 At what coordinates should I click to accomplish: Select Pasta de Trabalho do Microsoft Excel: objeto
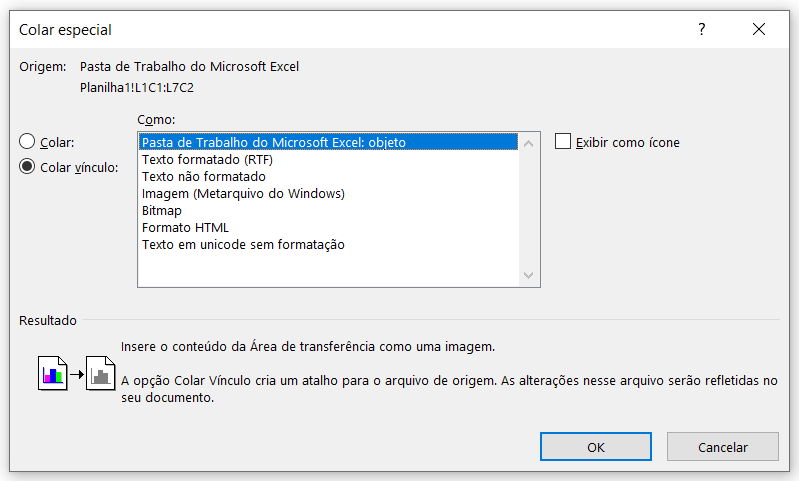[x=328, y=142]
